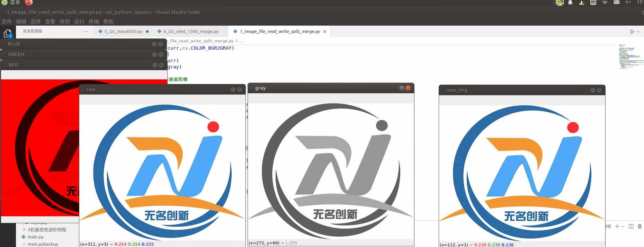The height and width of the screenshot is (247, 644).
Task: Open the new terminal profile dropdown chevron
Action: coord(623,227)
